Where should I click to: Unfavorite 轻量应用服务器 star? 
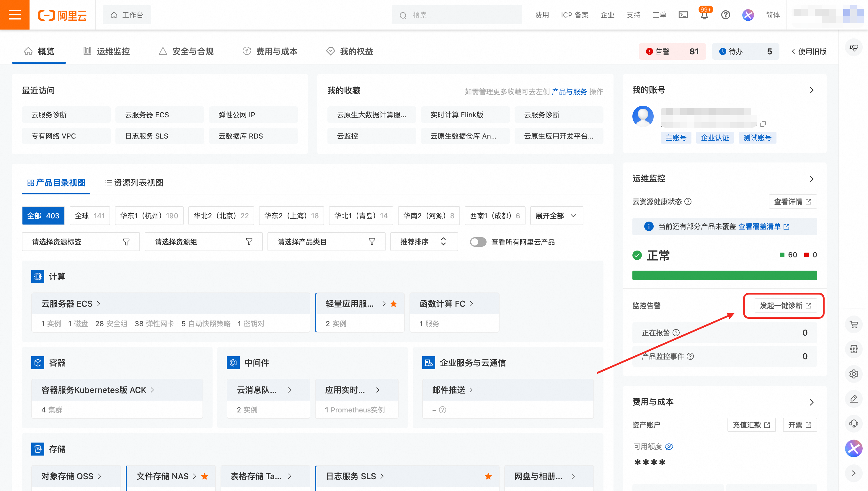393,304
